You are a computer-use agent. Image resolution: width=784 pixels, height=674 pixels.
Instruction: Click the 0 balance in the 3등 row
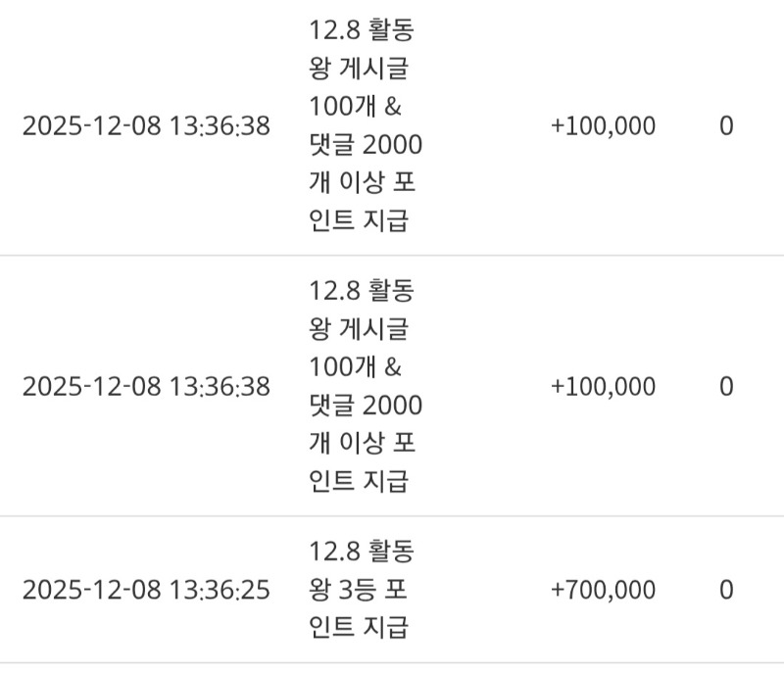pyautogui.click(x=726, y=591)
